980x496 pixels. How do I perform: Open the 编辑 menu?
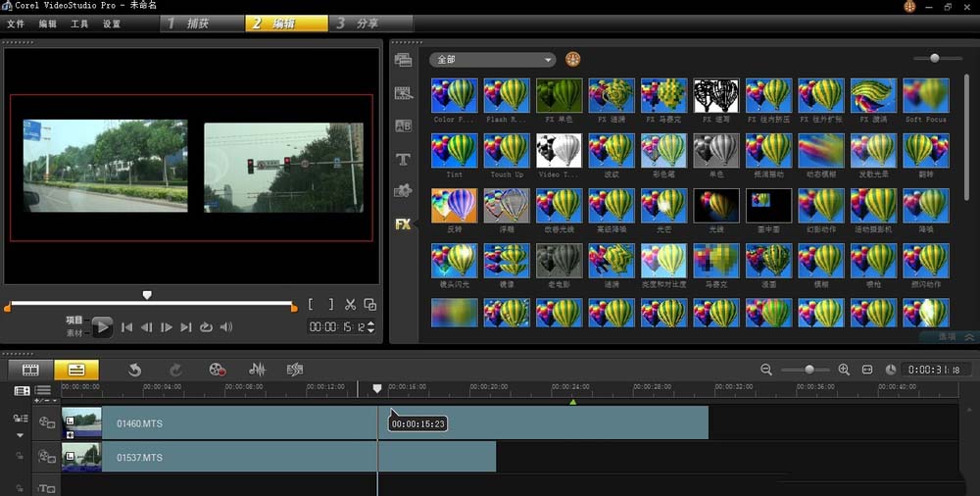(47, 24)
